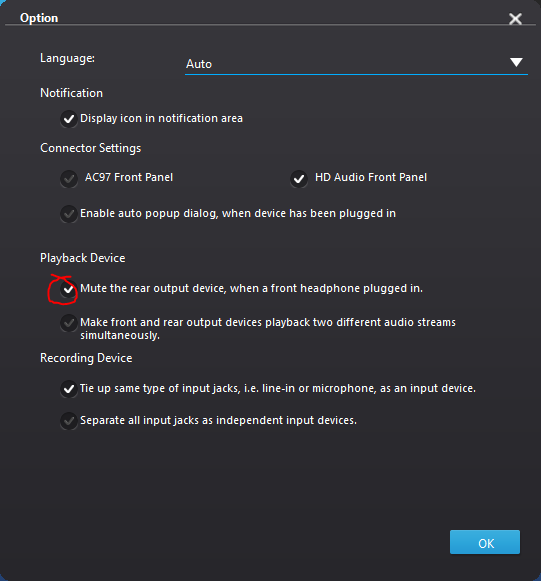This screenshot has width=541, height=581.
Task: Select the AC97 Front Panel option
Action: [x=69, y=179]
